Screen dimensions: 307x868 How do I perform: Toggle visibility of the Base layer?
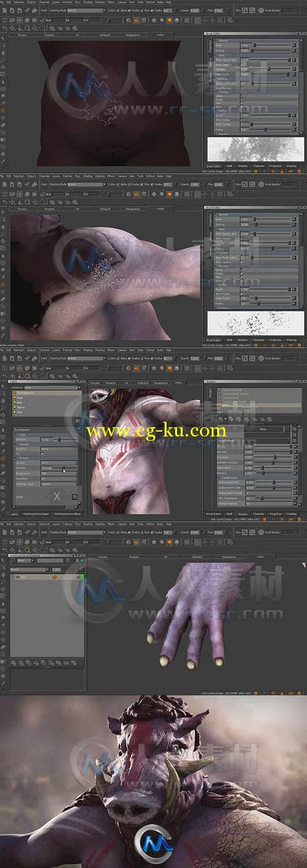click(18, 577)
